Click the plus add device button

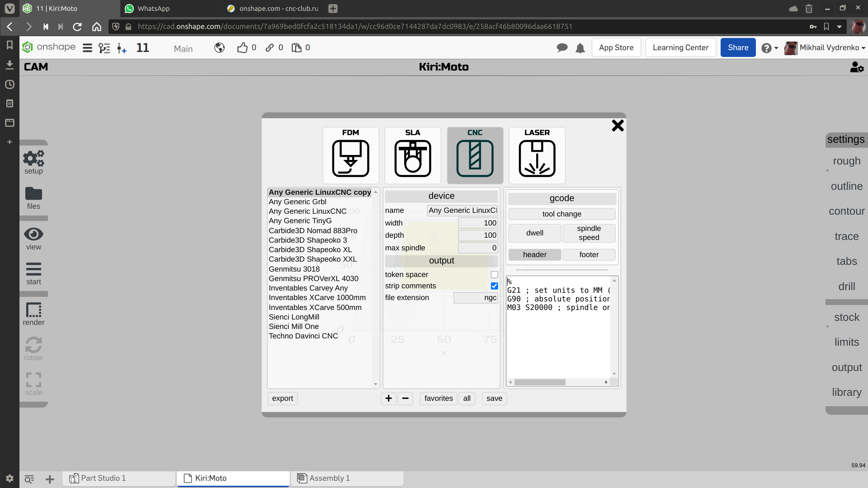[x=388, y=398]
